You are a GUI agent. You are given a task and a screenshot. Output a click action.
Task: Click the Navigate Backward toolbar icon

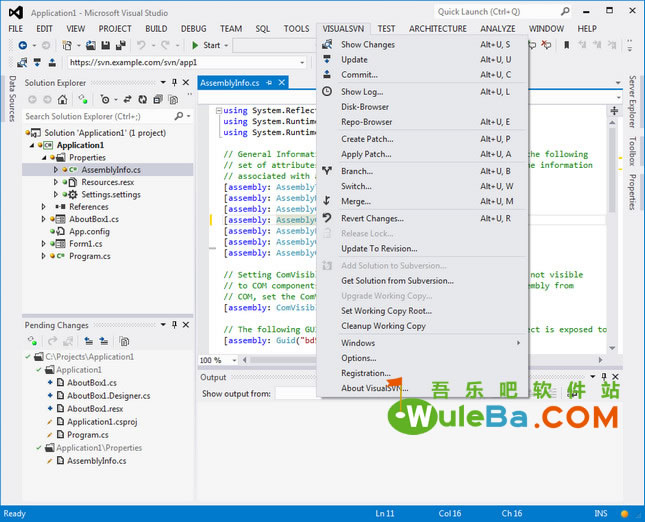point(23,45)
